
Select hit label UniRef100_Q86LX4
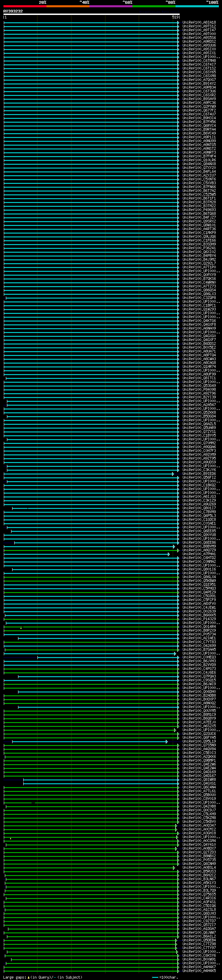coord(199,577)
